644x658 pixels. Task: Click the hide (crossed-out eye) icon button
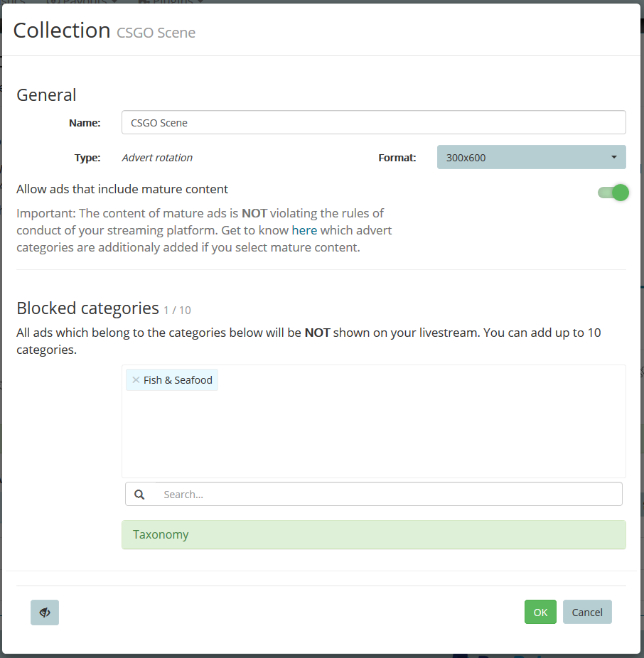point(45,613)
